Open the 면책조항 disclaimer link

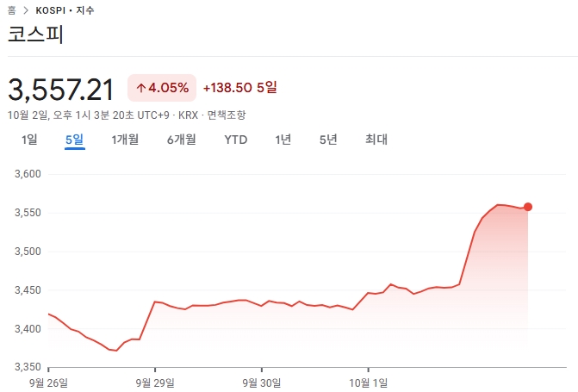click(x=226, y=114)
